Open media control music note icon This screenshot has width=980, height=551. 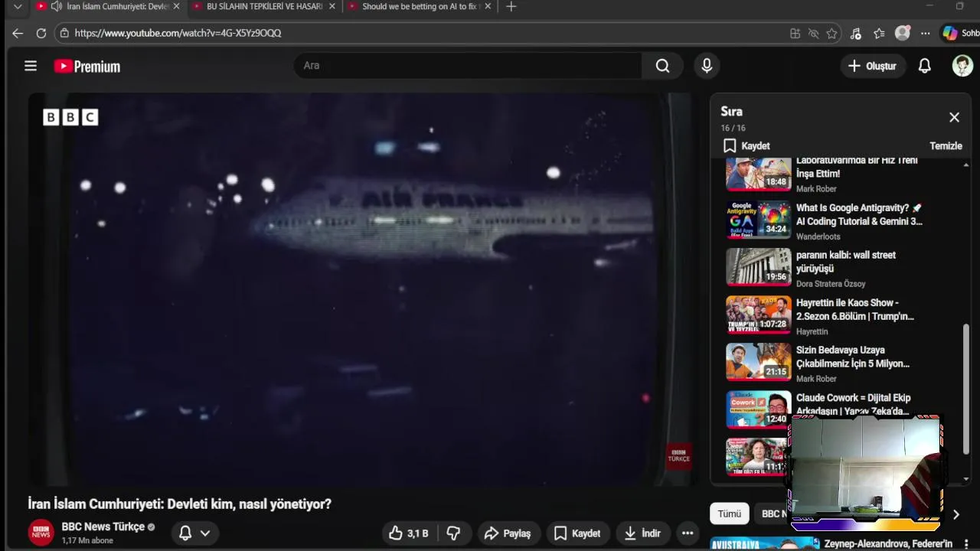coord(856,33)
